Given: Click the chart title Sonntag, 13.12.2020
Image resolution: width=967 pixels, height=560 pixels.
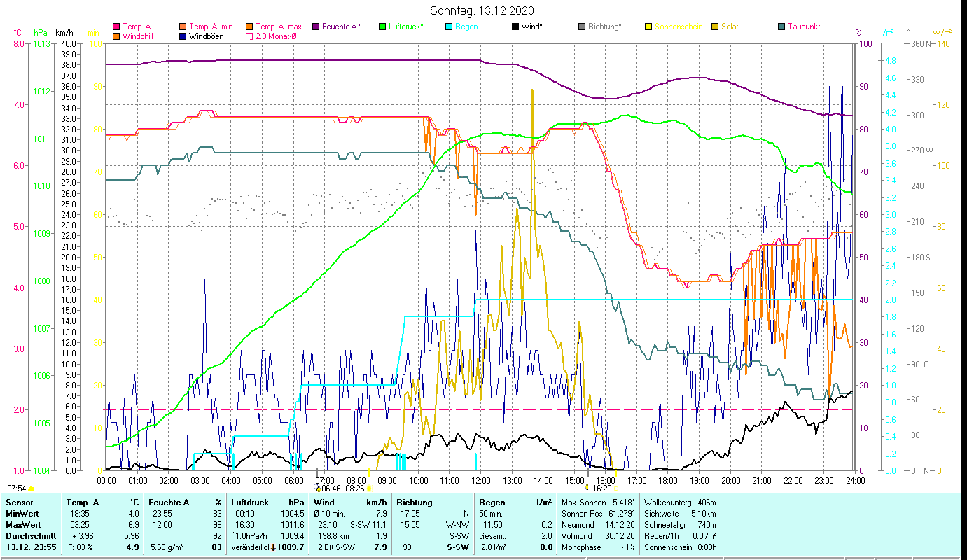Looking at the screenshot, I should pyautogui.click(x=482, y=10).
